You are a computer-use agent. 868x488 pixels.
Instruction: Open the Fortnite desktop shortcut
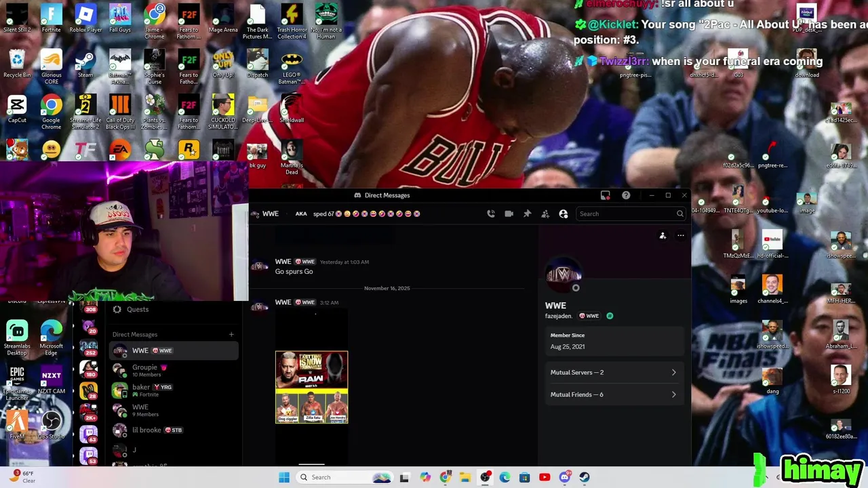(x=51, y=18)
